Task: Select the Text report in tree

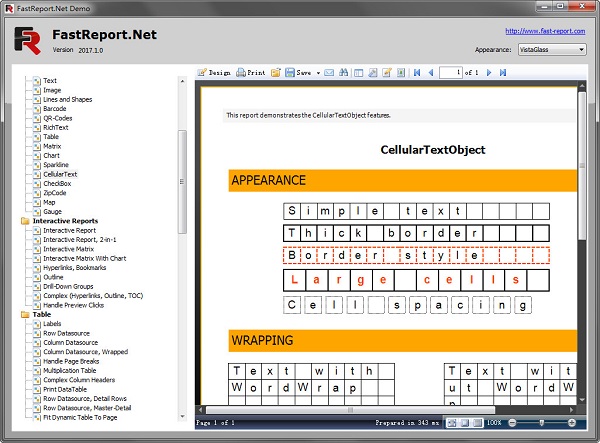Action: tap(50, 81)
